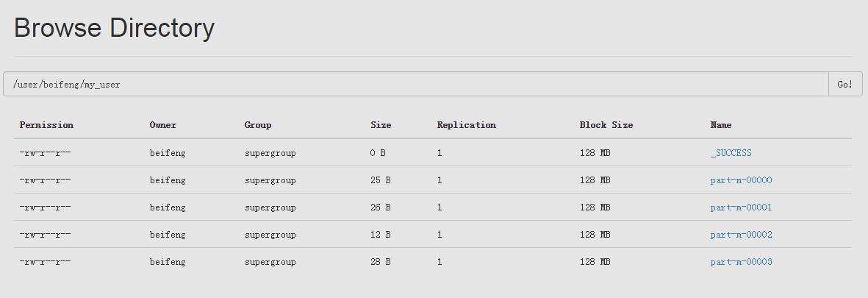Screen dimensions: 868x298
Task: Click the Owner column header
Action: point(162,124)
